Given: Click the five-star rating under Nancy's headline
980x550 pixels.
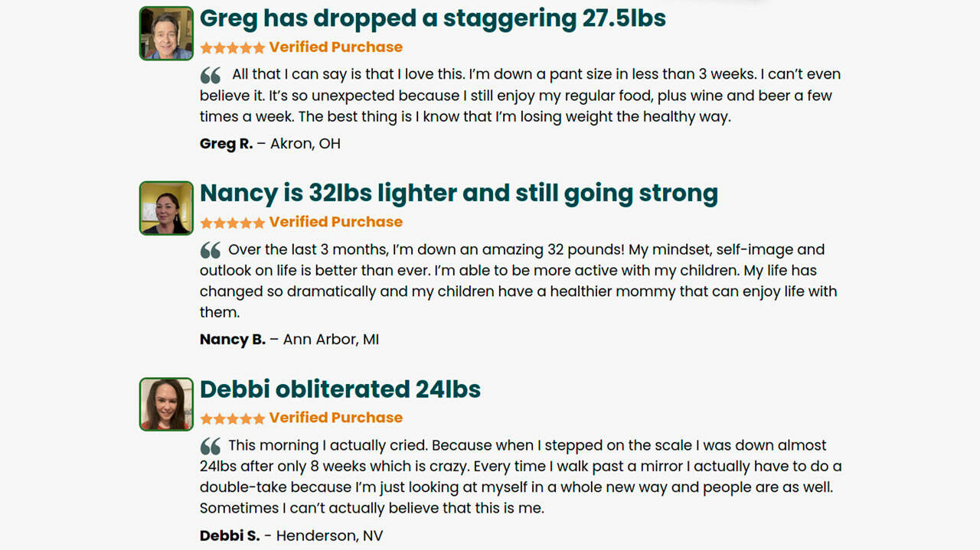Looking at the screenshot, I should [x=232, y=223].
